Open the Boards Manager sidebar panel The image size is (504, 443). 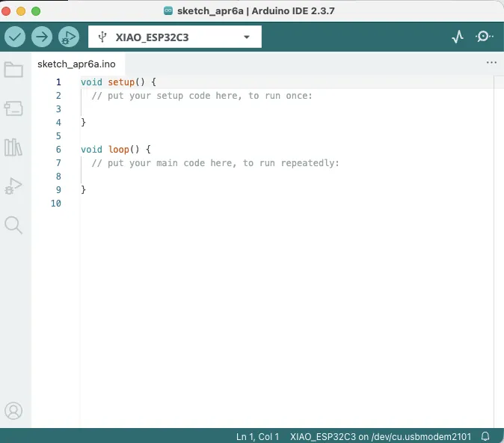coord(13,109)
